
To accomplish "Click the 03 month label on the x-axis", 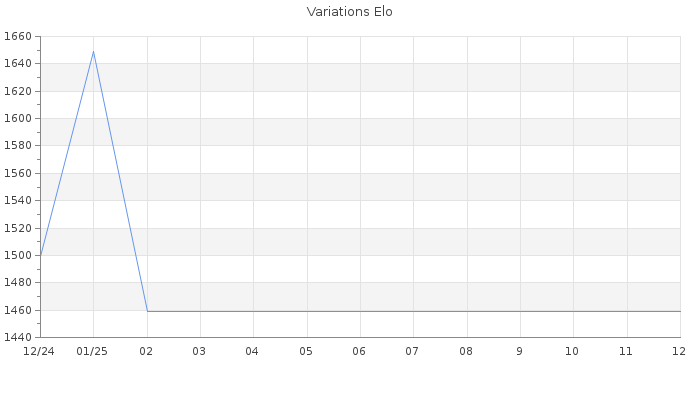I will [x=199, y=351].
